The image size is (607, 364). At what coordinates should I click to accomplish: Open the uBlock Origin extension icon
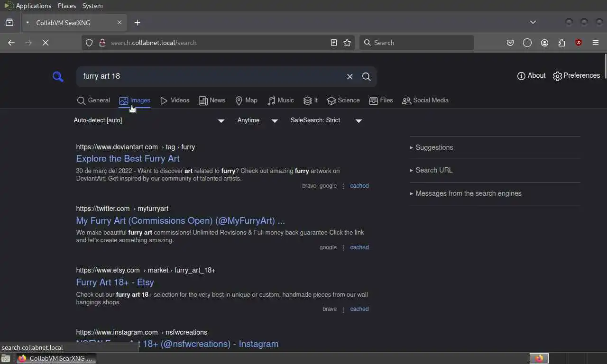[x=579, y=43]
